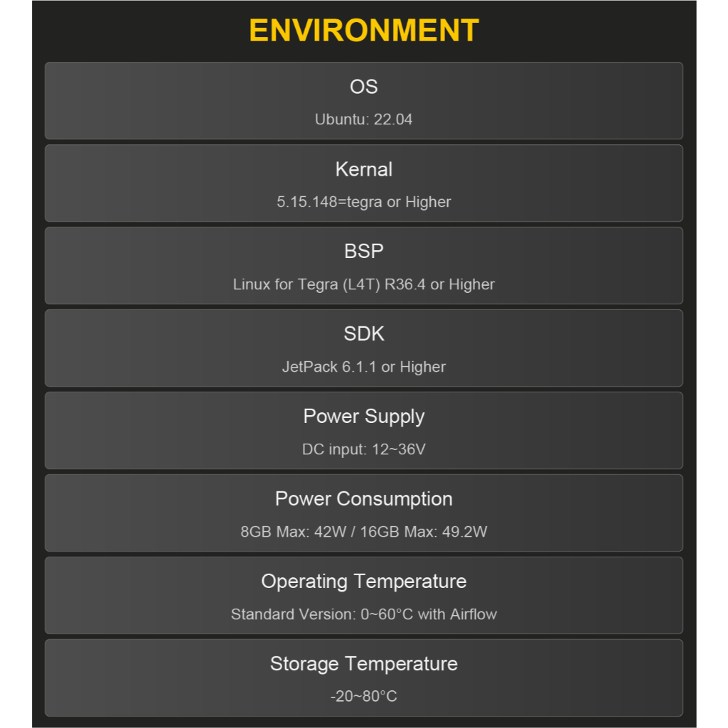Select the Power Consumption title
This screenshot has width=728, height=728.
[x=364, y=499]
